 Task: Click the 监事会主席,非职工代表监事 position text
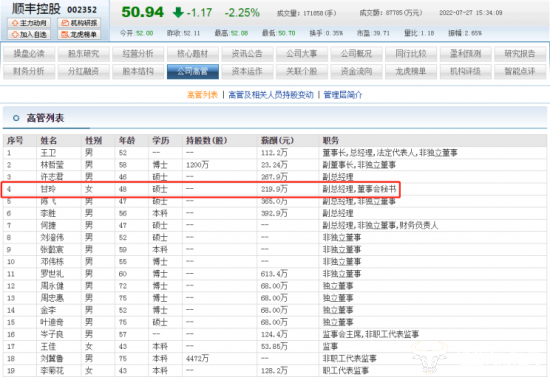pos(371,334)
